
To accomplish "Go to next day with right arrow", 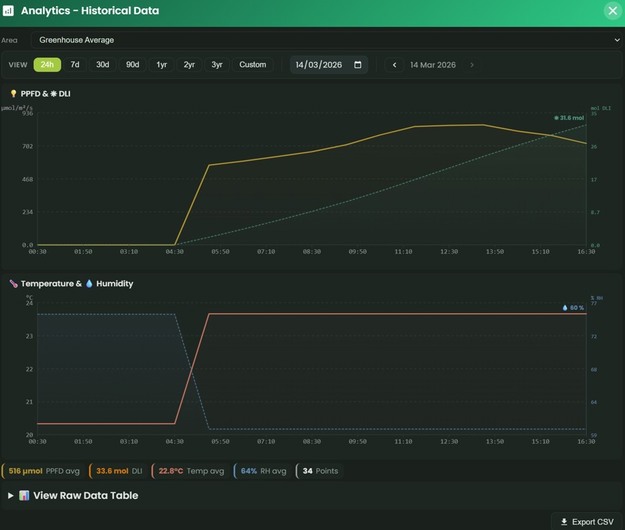I will [x=472, y=65].
